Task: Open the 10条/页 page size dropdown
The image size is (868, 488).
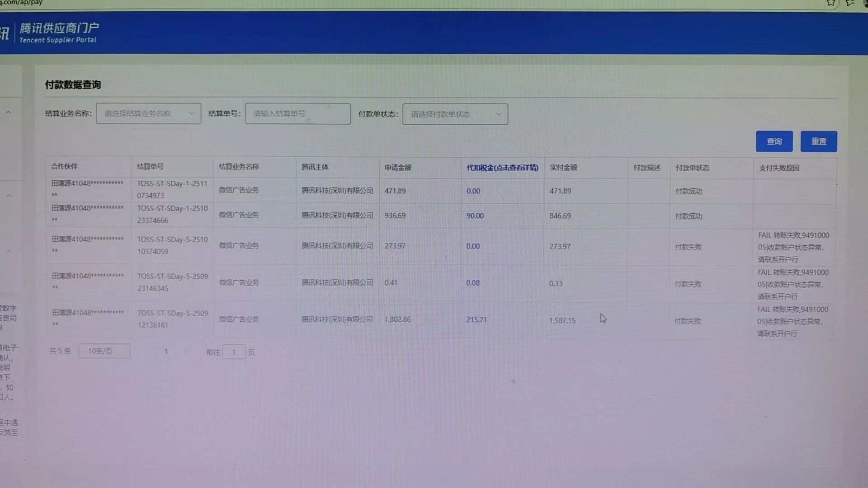Action: [104, 351]
